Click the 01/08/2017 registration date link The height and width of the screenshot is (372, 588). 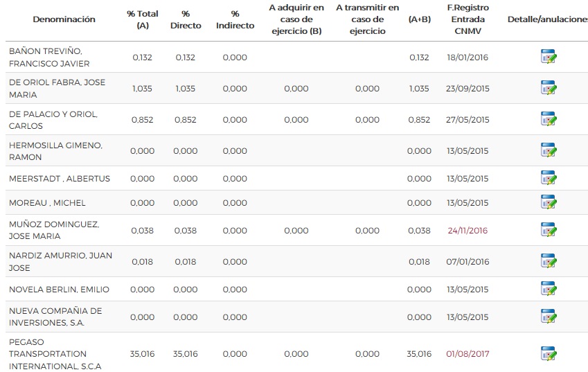467,354
